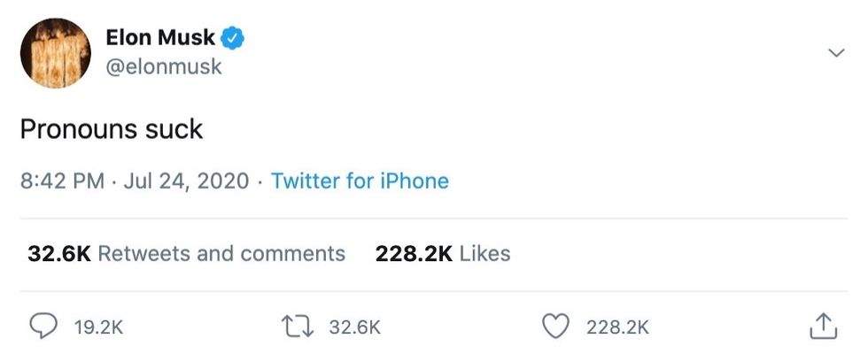Viewport: 868px width, 354px height.
Task: Open the tweet options chevron menu
Action: (835, 54)
